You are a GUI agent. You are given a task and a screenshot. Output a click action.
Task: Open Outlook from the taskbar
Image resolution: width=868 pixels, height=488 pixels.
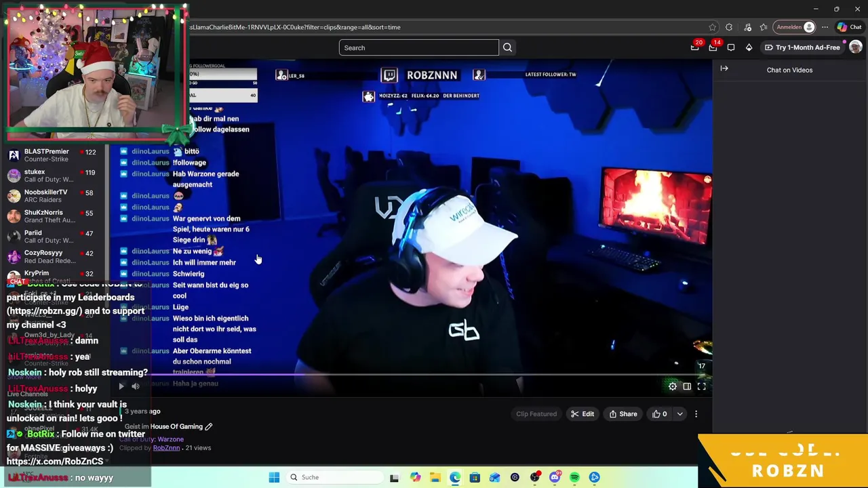click(494, 477)
